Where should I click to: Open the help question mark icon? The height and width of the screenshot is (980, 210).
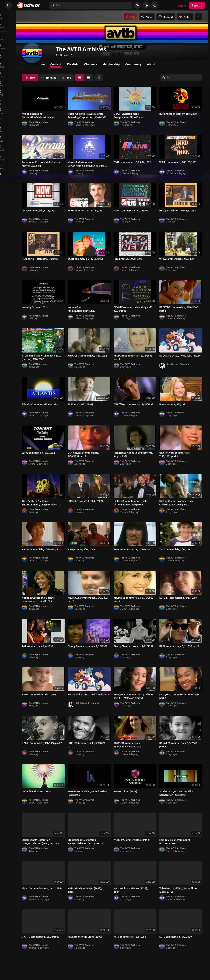coord(155,5)
